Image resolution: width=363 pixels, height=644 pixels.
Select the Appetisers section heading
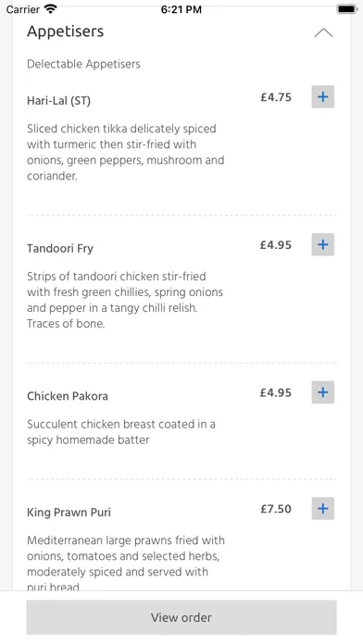pos(66,31)
